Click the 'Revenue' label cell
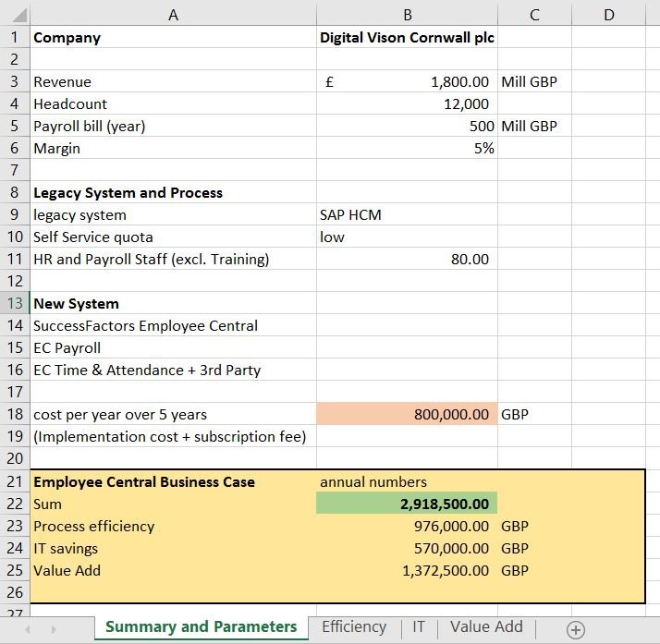Image resolution: width=660 pixels, height=644 pixels. (173, 81)
